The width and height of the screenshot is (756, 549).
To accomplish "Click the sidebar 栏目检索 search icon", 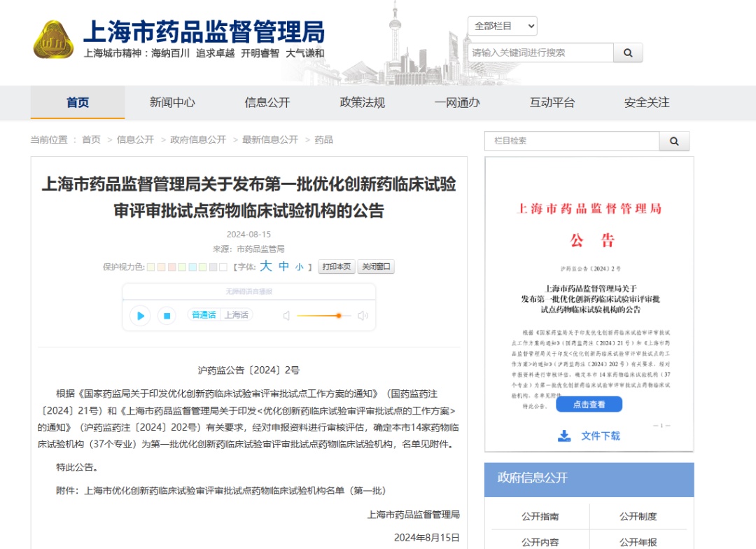I will click(674, 141).
